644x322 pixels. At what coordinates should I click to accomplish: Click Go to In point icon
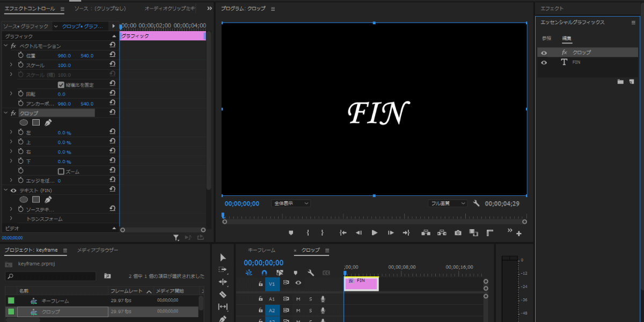(x=343, y=233)
